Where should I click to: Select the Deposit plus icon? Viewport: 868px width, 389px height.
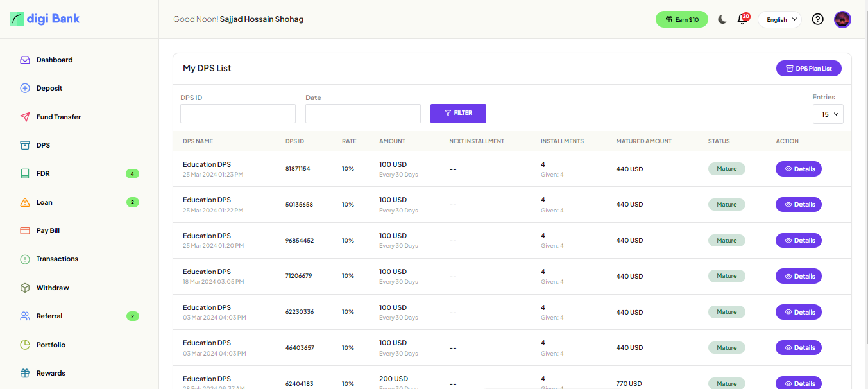[x=25, y=88]
